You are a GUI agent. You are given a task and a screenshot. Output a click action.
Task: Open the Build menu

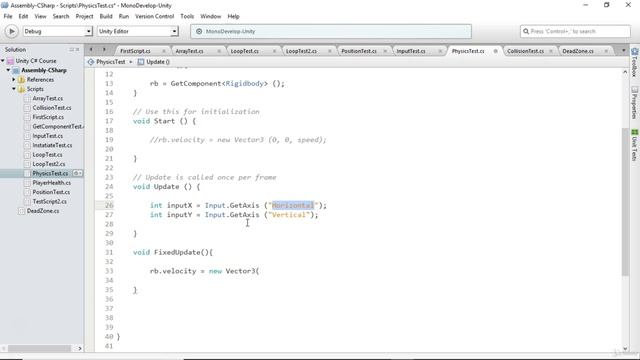(106, 16)
